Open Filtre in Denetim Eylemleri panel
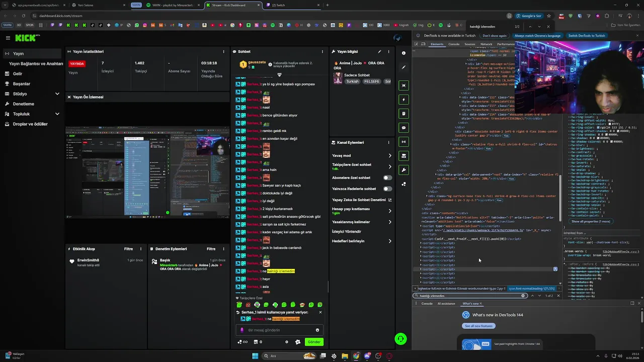The width and height of the screenshot is (644, 362). 211,249
